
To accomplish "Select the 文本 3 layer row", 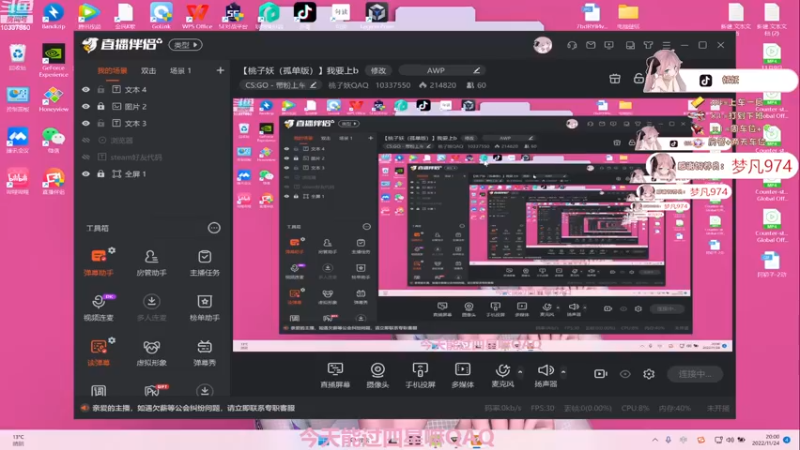I will (153, 123).
